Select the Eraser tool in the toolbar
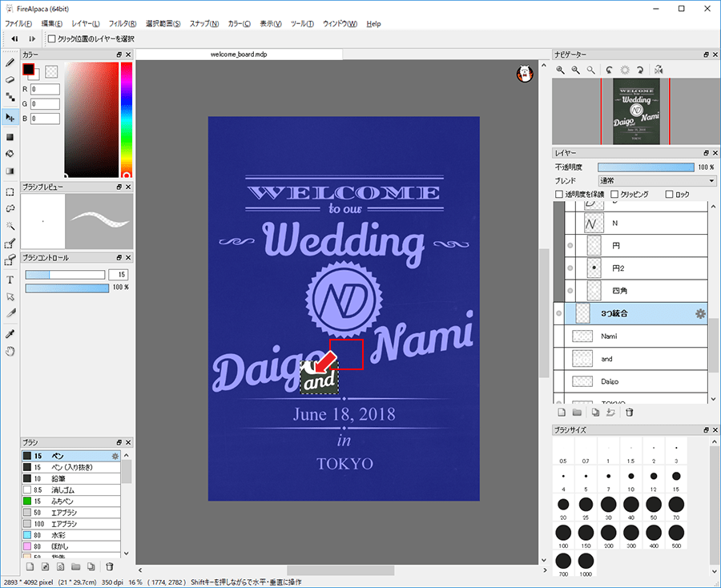Screen dimensions: 721x588 pos(10,79)
